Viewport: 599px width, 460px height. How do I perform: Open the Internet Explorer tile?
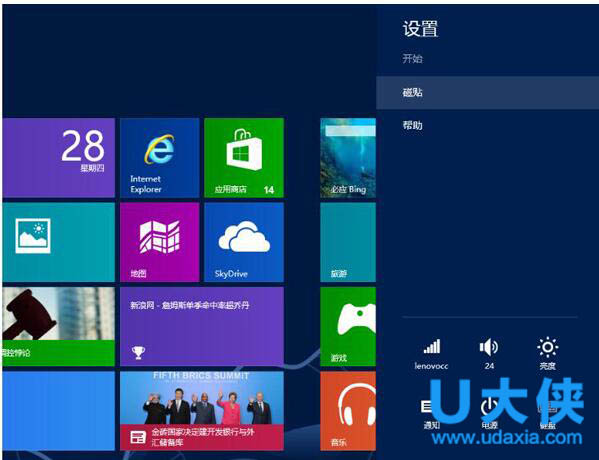pos(160,158)
